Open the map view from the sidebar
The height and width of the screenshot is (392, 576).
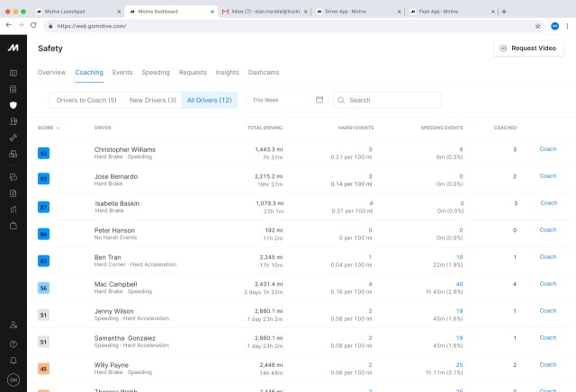(13, 73)
